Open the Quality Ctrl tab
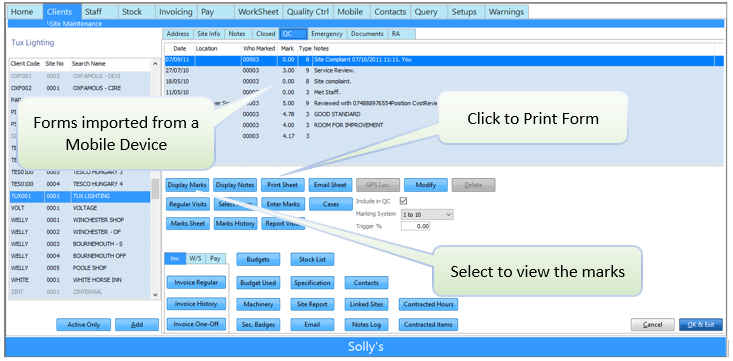This screenshot has height=361, width=733. click(x=308, y=12)
